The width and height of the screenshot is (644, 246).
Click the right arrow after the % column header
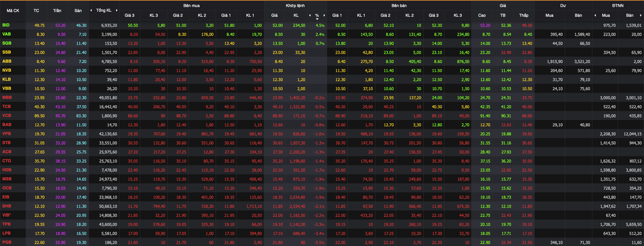coord(324,15)
